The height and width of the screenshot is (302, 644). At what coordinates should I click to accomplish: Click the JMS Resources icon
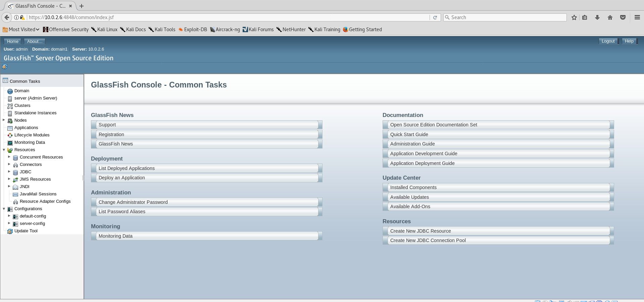point(15,180)
